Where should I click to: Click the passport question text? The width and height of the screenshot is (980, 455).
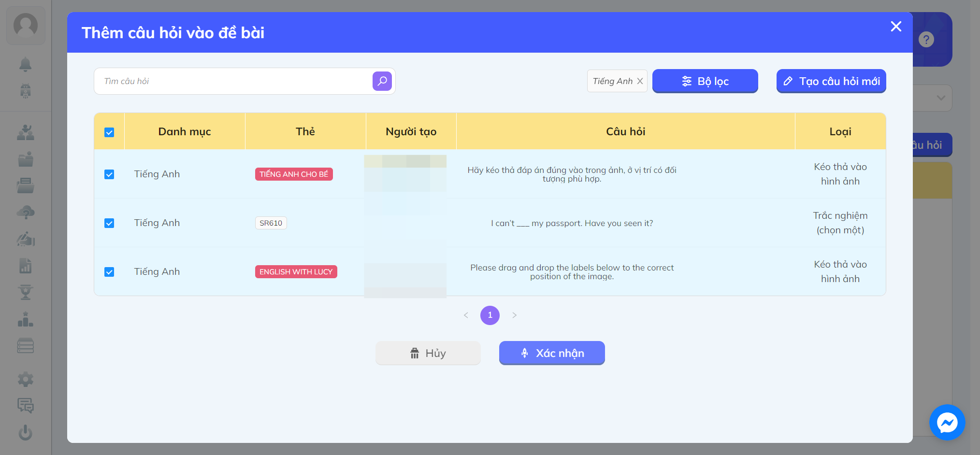(572, 223)
